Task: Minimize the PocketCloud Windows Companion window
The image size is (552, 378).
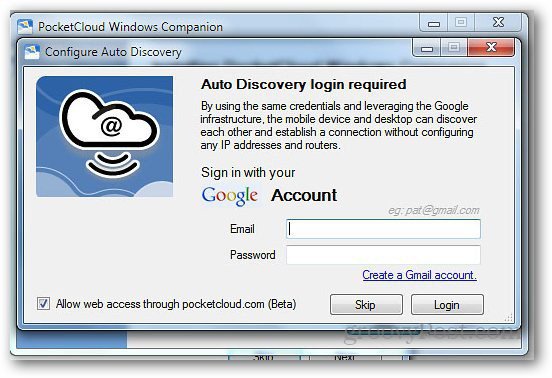Action: pos(434,23)
